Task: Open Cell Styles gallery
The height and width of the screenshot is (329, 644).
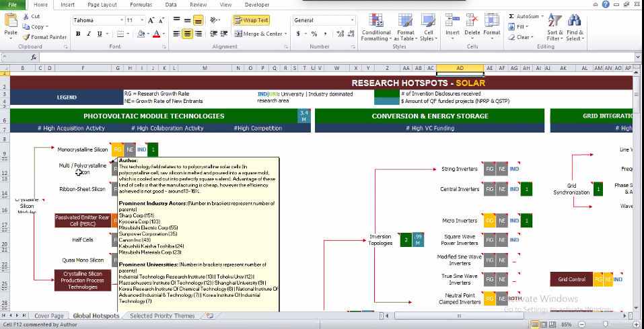Action: 429,27
